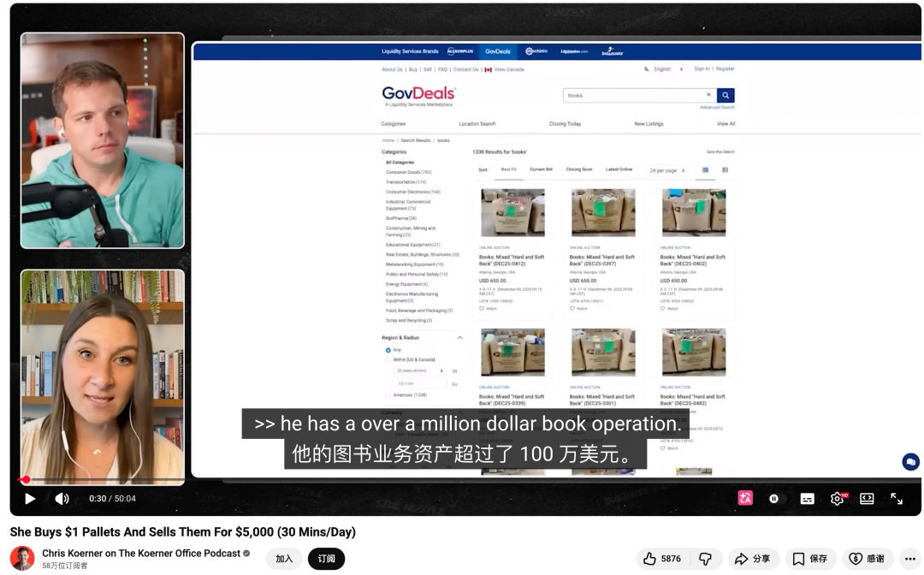Open the more actions ellipsis menu

910,559
